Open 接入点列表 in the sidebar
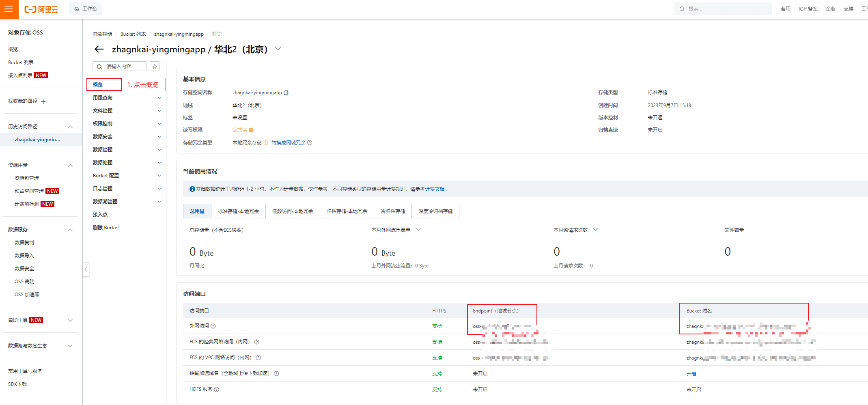The width and height of the screenshot is (868, 405). [x=20, y=75]
